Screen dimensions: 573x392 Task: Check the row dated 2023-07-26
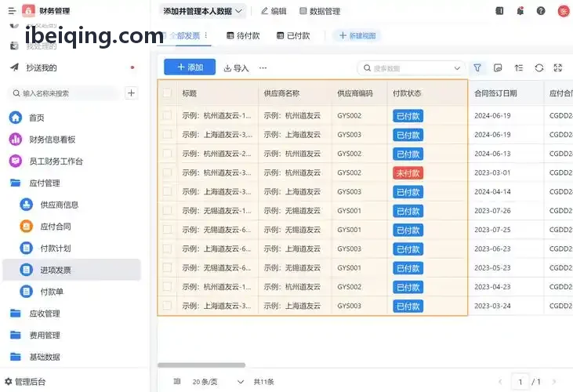point(167,210)
